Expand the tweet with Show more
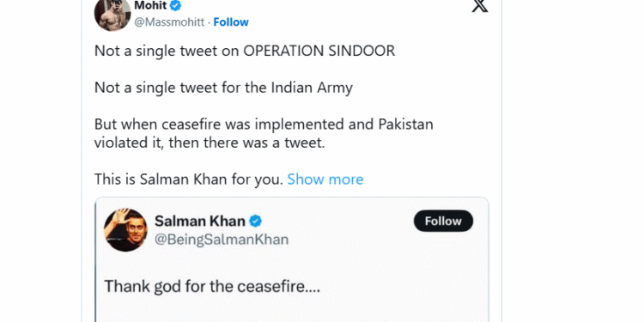Viewport: 644px width, 322px height. (325, 179)
